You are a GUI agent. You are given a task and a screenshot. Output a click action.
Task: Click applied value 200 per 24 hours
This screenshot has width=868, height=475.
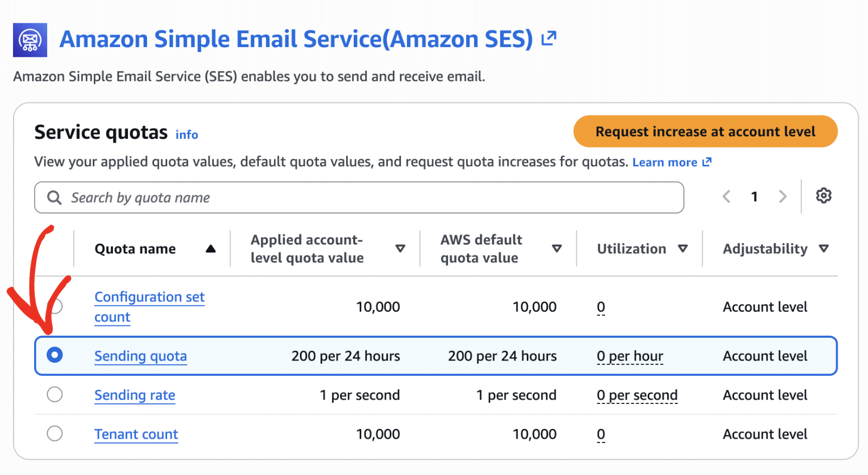click(x=346, y=356)
